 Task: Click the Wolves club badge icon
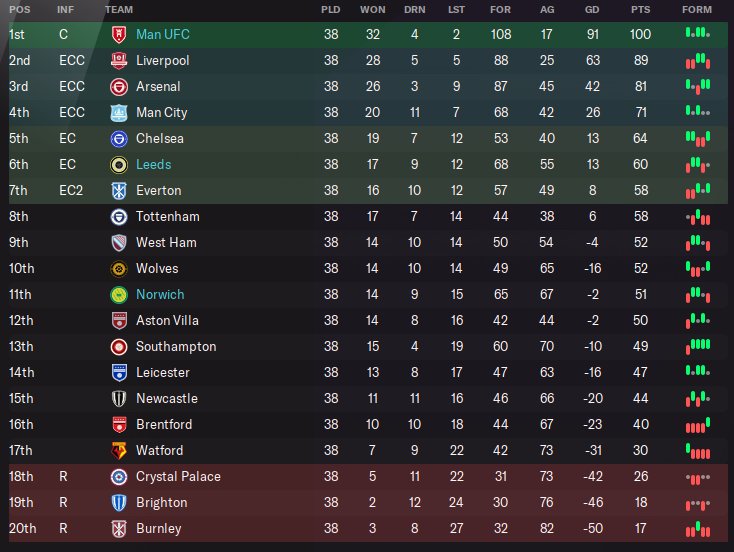pos(118,269)
